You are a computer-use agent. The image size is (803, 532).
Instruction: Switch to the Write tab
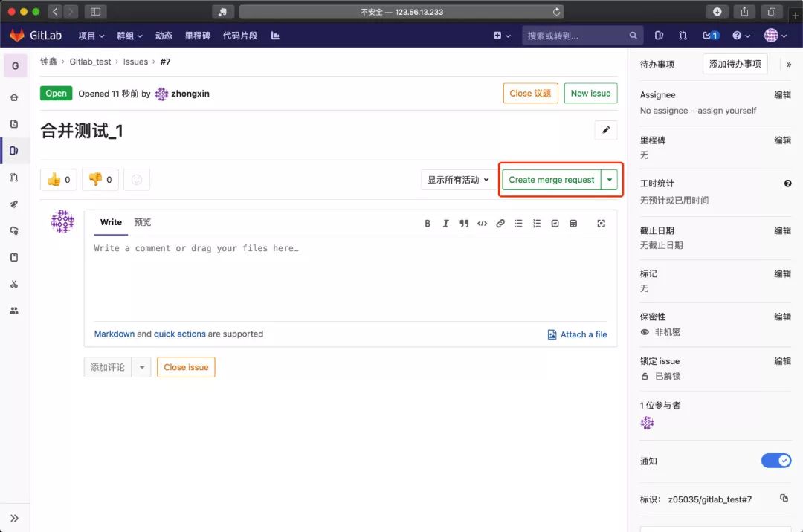pos(111,222)
